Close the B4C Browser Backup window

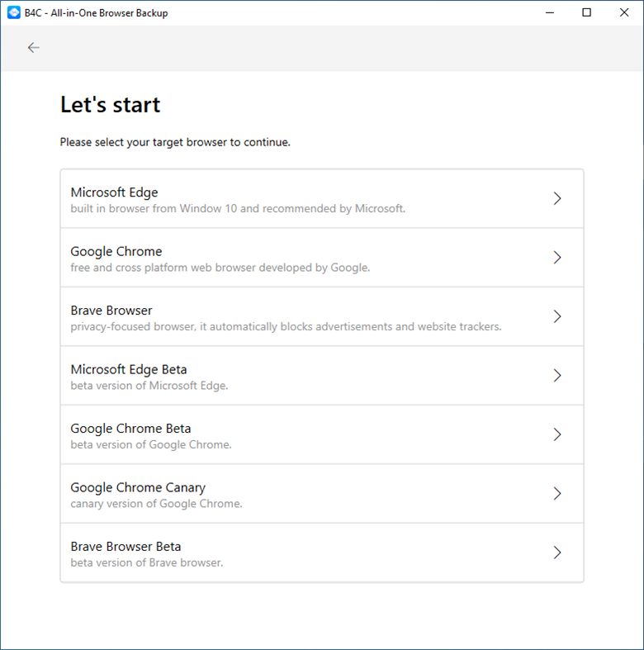coord(624,13)
